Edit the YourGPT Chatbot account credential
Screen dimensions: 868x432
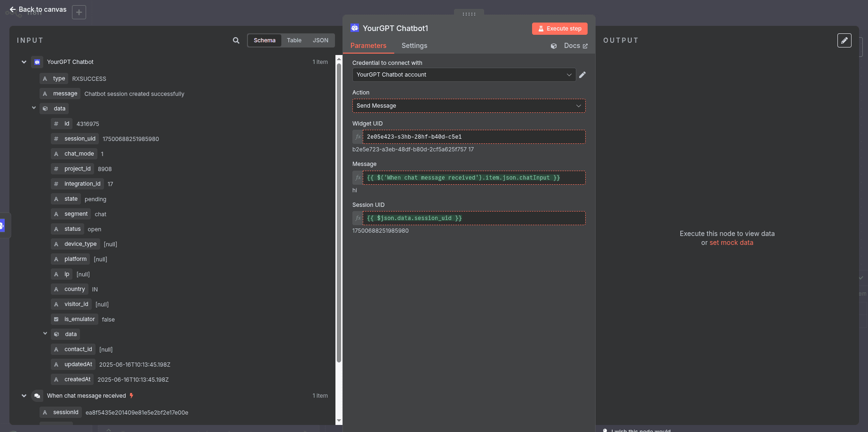tap(582, 75)
